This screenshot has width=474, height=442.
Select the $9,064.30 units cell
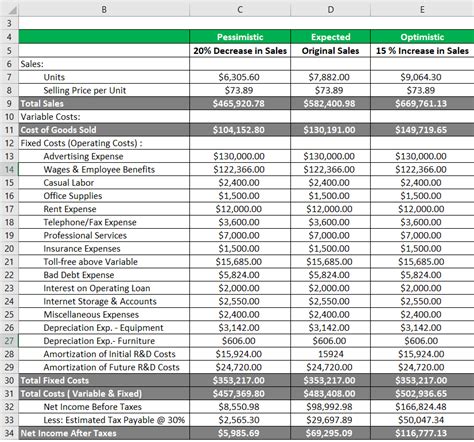[x=422, y=77]
